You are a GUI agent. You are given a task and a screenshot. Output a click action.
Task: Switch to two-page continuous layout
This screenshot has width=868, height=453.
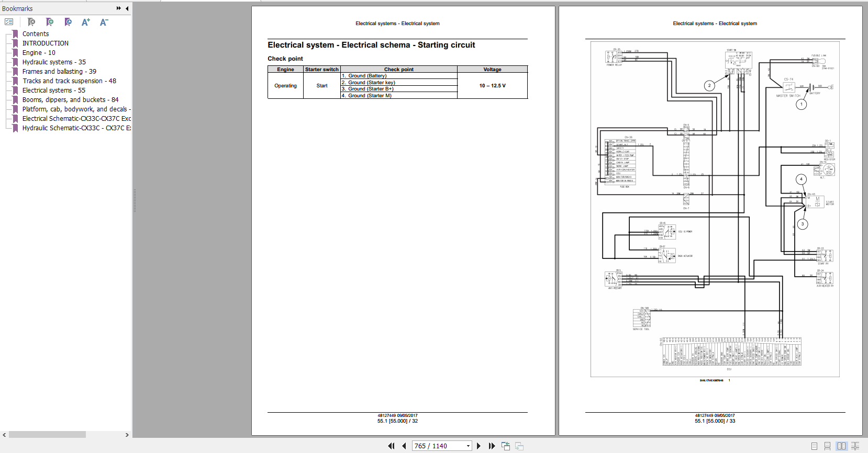click(x=855, y=446)
